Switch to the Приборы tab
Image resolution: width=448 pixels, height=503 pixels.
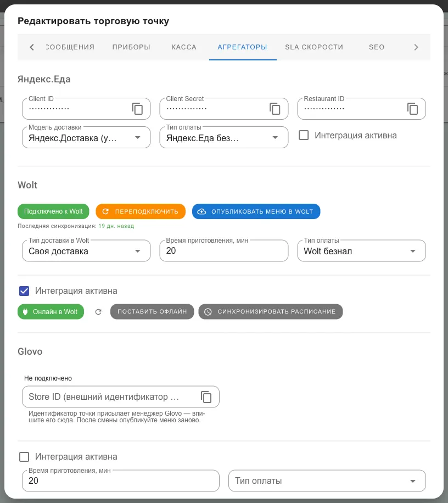pos(131,47)
